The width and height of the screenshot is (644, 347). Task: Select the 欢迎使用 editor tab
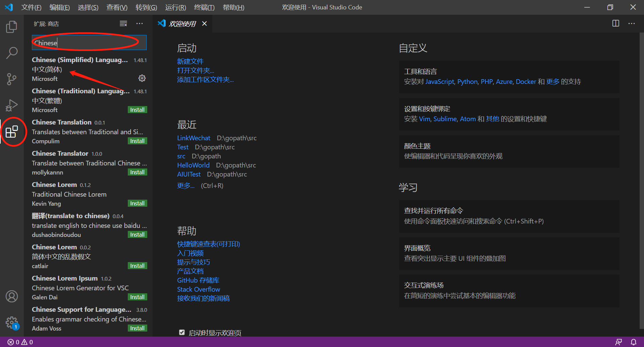pos(182,23)
